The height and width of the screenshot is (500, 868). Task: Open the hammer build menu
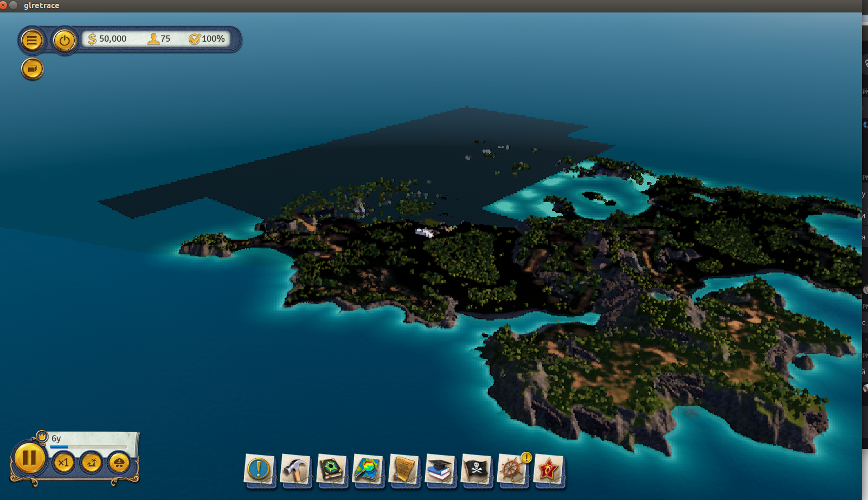pos(295,469)
